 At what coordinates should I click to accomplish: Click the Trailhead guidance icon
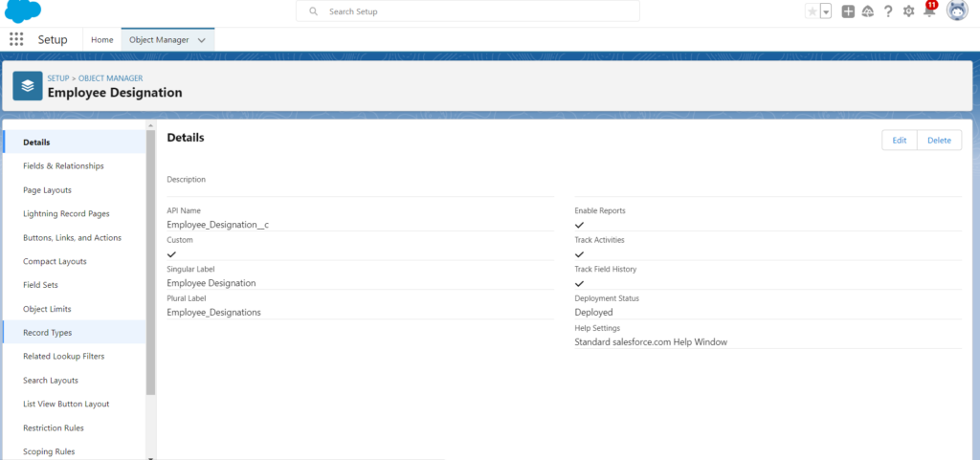[x=867, y=11]
